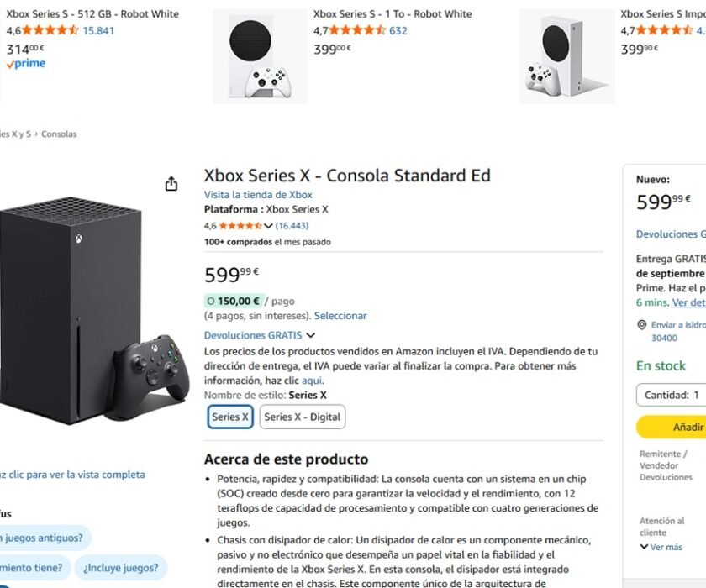Click the location pin delivery icon
This screenshot has width=706, height=588.
[642, 325]
